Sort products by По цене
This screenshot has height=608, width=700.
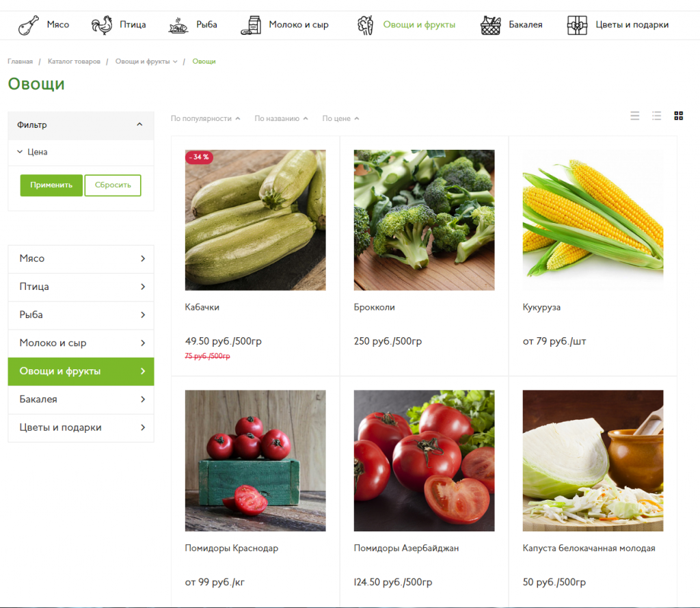point(340,118)
